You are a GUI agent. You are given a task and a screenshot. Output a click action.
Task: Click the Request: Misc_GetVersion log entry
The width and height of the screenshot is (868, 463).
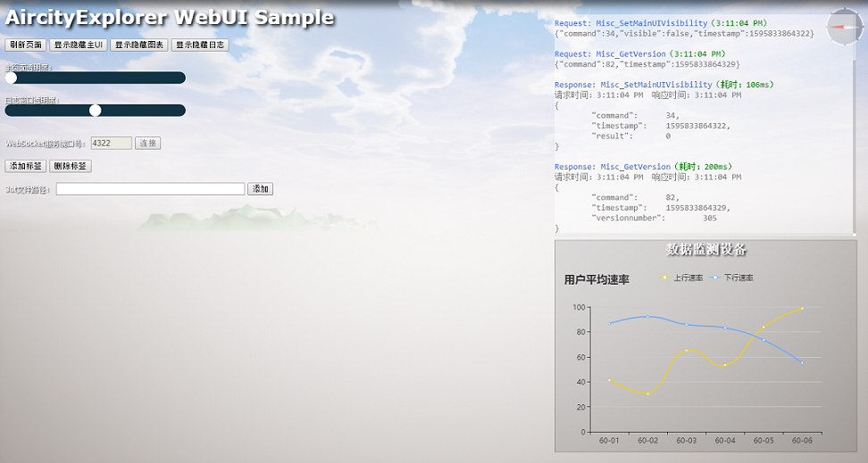tap(640, 54)
